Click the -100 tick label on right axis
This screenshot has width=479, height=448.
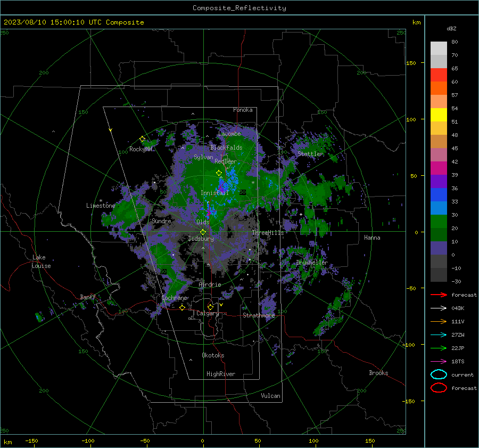[409, 345]
